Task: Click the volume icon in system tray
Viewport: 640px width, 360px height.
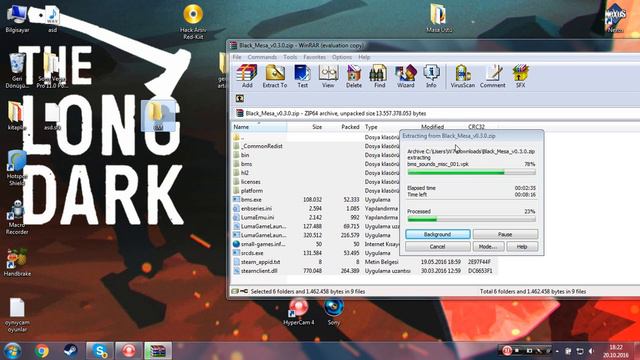Action: tap(591, 351)
